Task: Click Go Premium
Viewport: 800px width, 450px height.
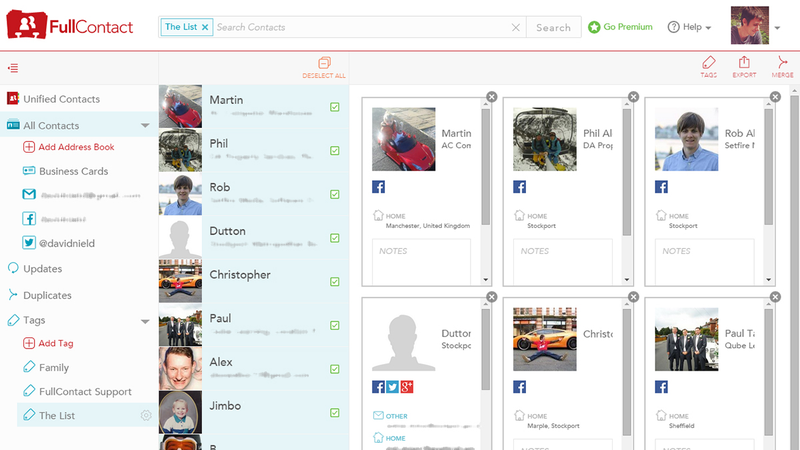Action: (620, 27)
